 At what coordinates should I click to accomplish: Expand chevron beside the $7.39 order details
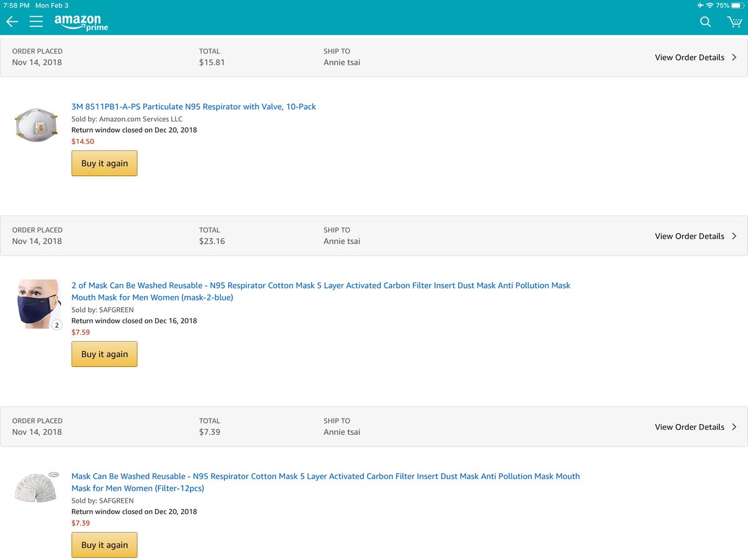[734, 427]
